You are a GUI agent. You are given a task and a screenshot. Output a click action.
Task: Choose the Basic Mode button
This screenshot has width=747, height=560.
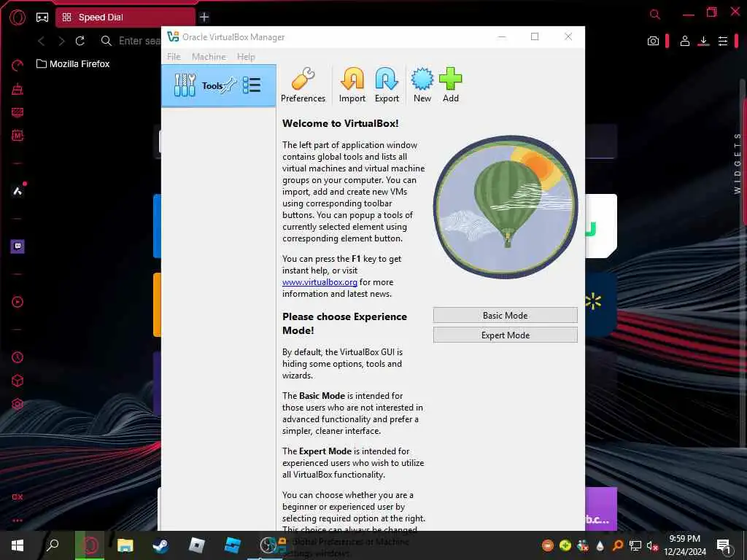505,315
